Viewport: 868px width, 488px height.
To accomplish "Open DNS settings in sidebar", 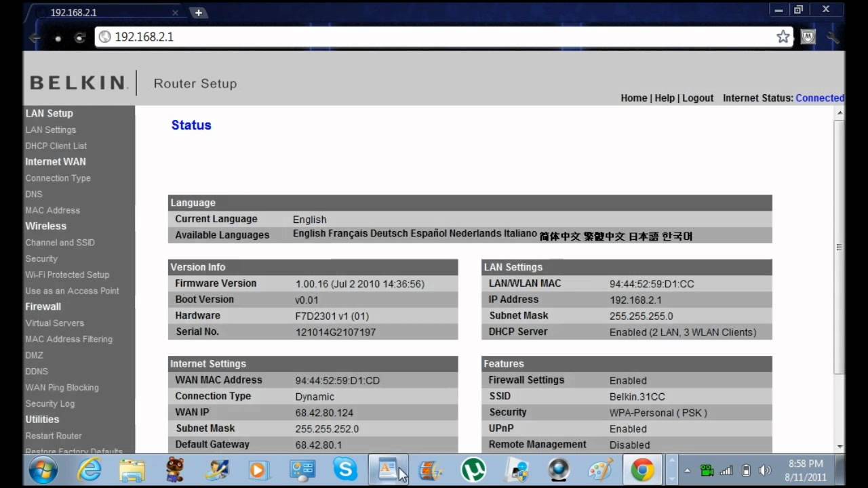I will [34, 195].
